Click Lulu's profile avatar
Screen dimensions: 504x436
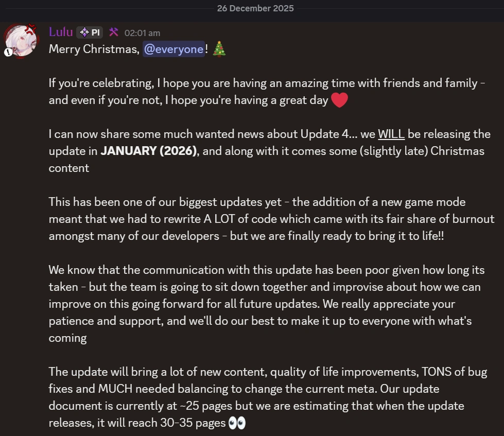(x=22, y=40)
